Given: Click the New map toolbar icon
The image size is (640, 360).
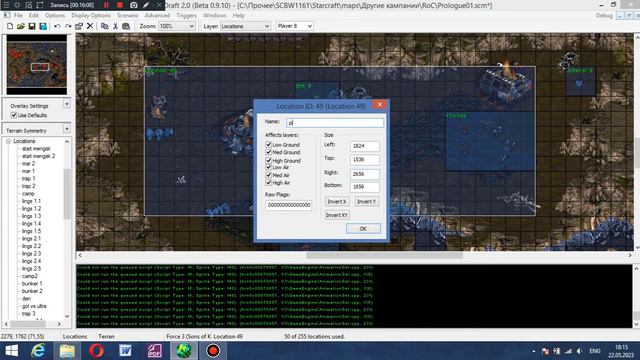Looking at the screenshot, I should 10,27.
